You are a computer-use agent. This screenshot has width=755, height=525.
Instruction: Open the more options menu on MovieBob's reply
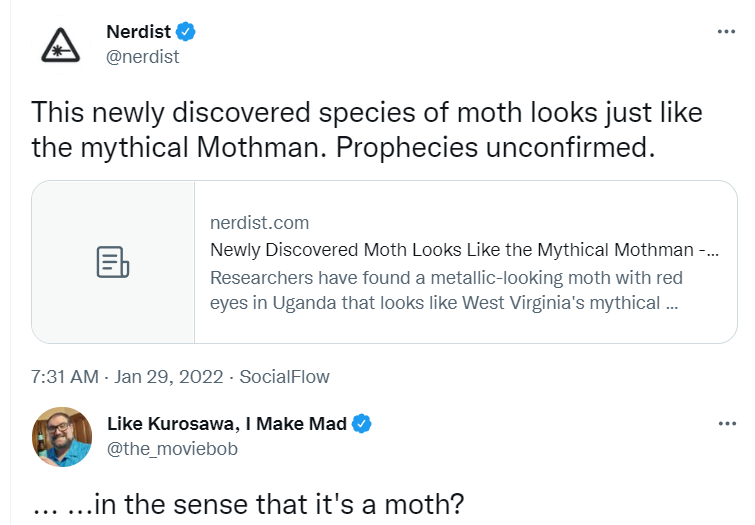pyautogui.click(x=727, y=424)
